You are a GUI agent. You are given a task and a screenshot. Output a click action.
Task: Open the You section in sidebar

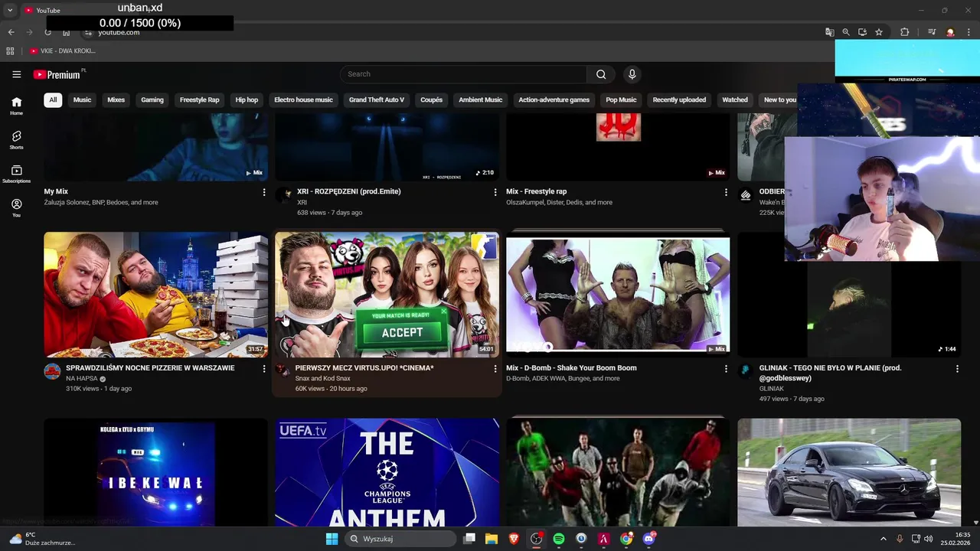pos(16,207)
